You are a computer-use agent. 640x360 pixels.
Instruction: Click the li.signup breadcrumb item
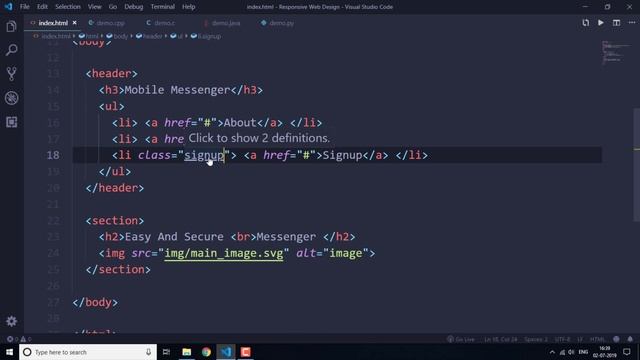click(x=206, y=36)
